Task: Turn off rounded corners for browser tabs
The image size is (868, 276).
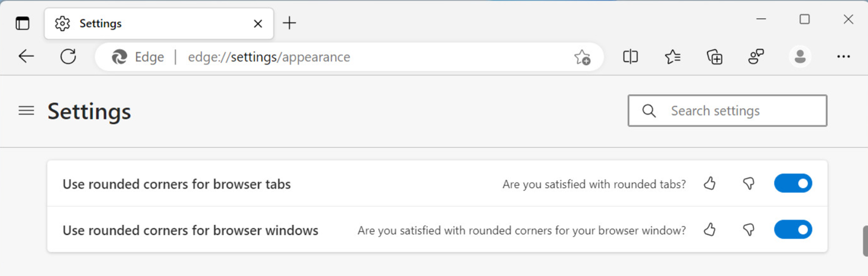Action: coord(793,183)
